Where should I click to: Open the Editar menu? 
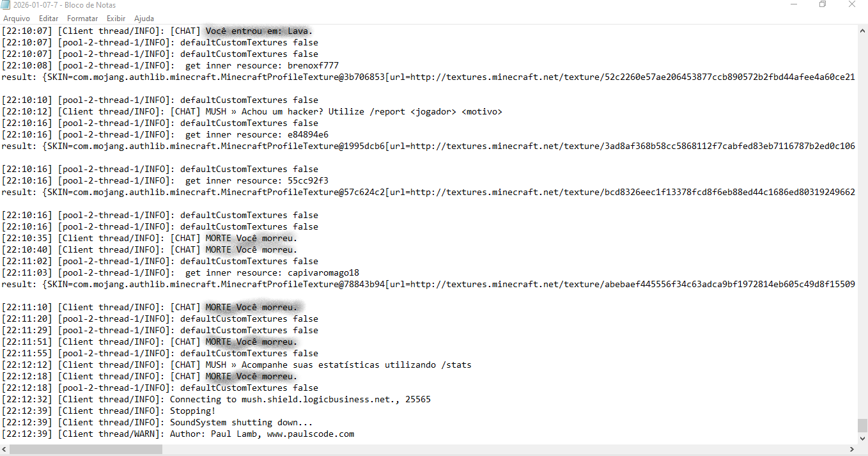point(49,19)
